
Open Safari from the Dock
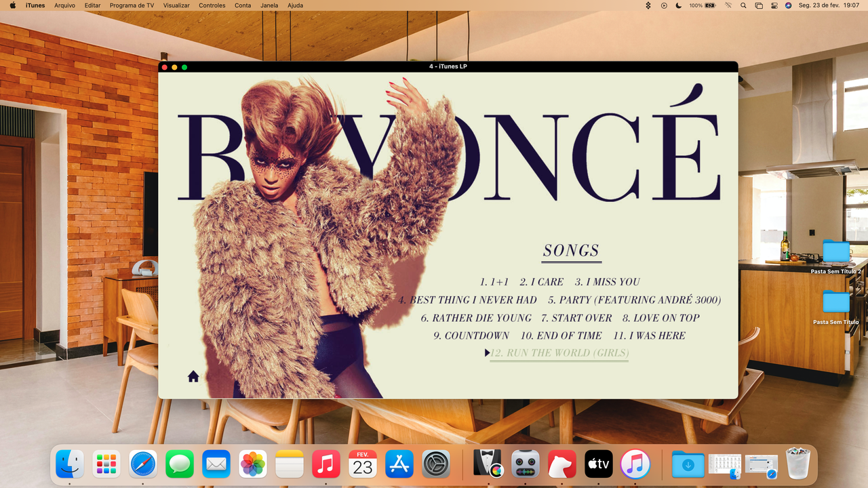(x=143, y=464)
